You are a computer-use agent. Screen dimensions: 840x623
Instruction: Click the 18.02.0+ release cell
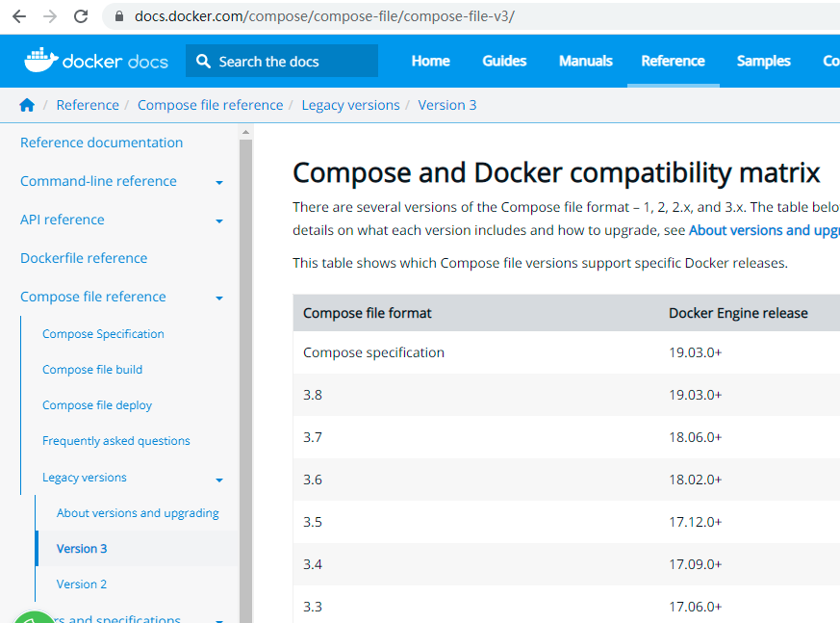point(696,480)
